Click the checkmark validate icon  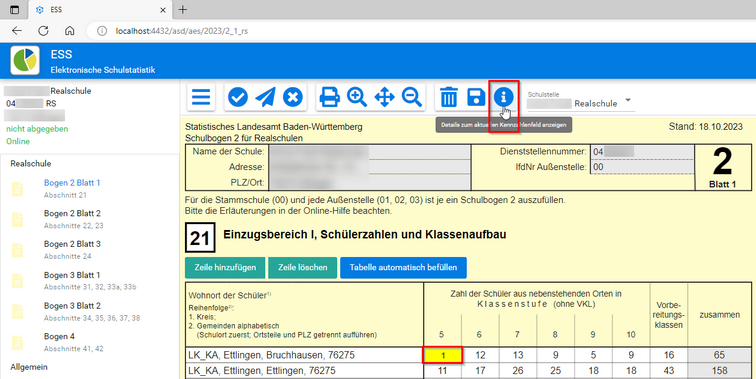[238, 97]
